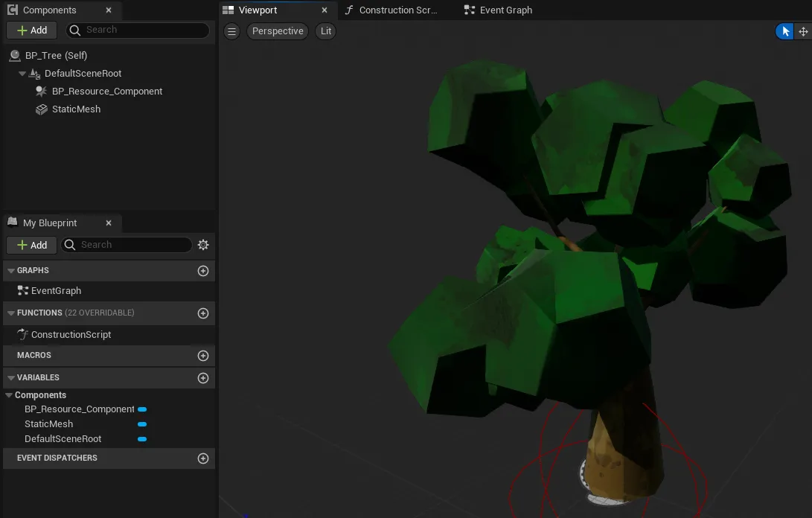Select the MACROS section header
The image size is (812, 518).
click(109, 355)
